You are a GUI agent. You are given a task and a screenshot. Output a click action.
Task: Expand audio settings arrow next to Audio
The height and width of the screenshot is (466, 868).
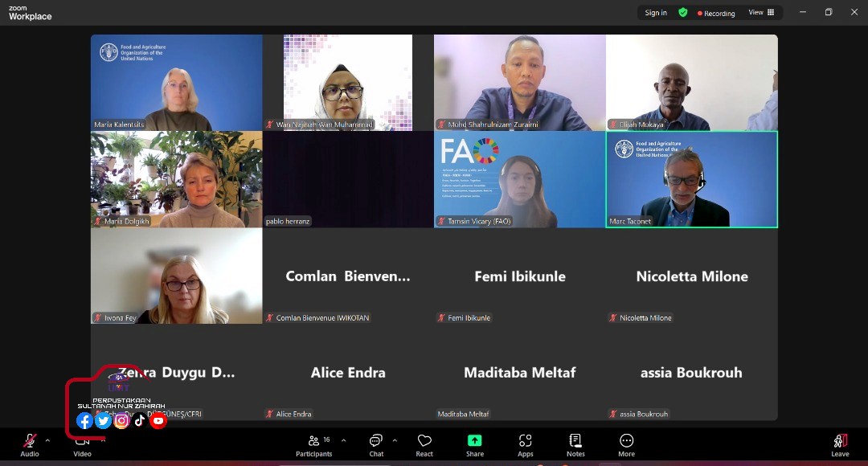click(x=47, y=440)
